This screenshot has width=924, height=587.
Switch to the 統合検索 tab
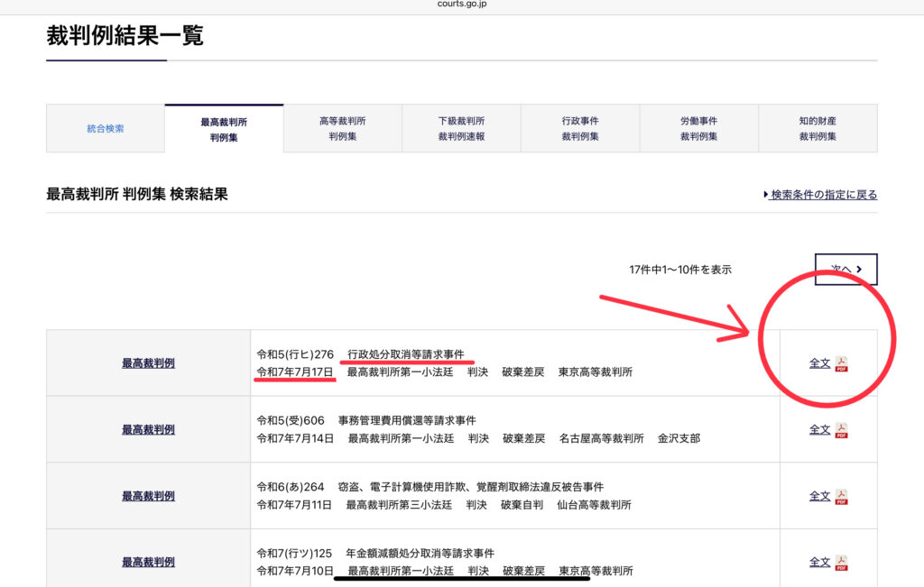click(106, 128)
